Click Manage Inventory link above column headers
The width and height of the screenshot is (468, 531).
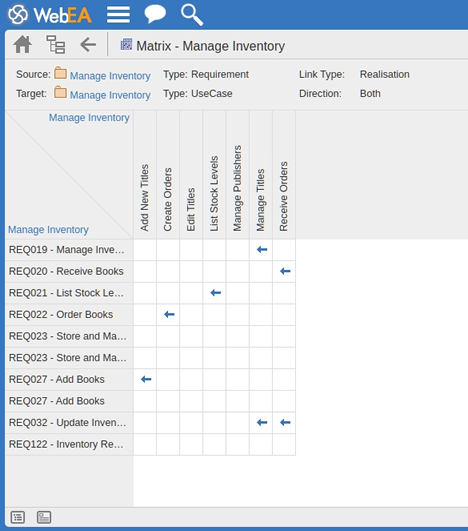click(89, 118)
